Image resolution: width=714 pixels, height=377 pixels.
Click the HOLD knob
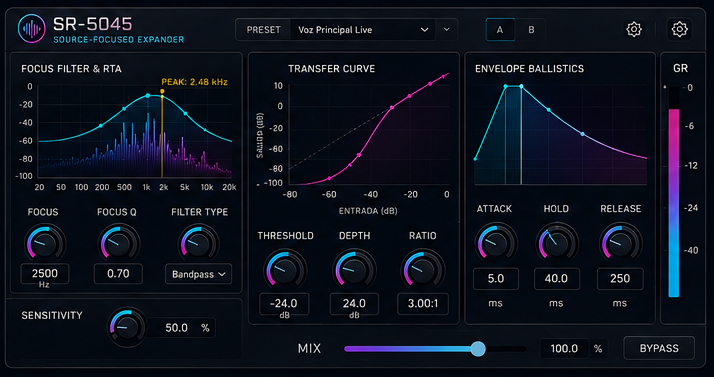(x=557, y=243)
